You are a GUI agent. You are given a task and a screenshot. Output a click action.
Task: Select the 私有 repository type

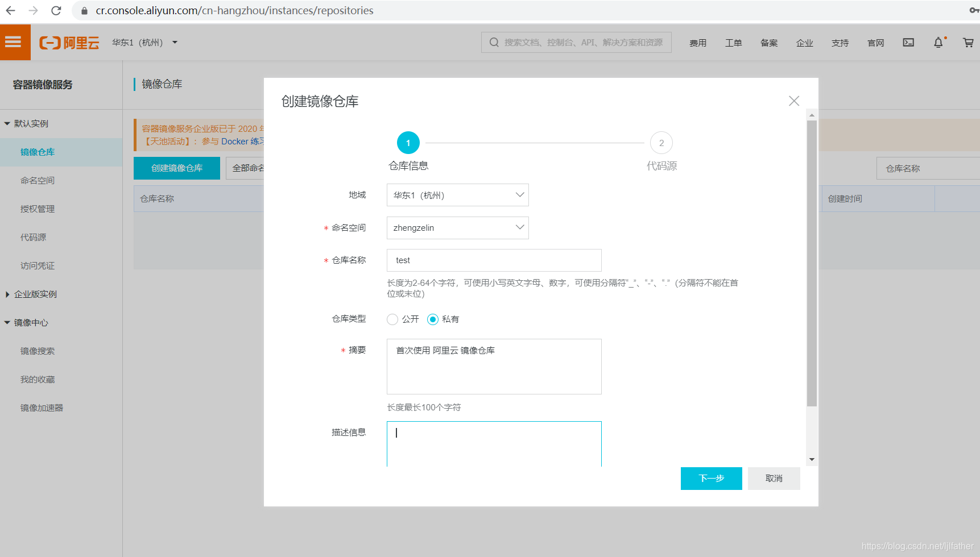(x=433, y=319)
